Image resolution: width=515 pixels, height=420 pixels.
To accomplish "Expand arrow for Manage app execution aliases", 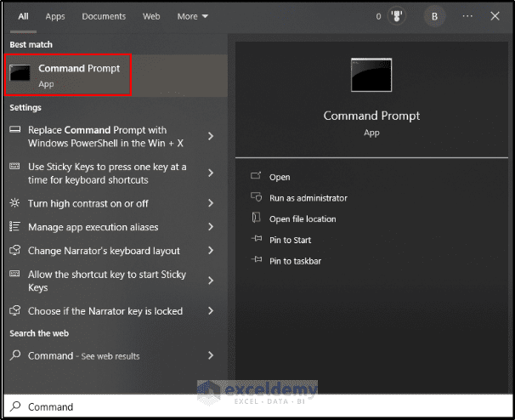I will click(211, 227).
